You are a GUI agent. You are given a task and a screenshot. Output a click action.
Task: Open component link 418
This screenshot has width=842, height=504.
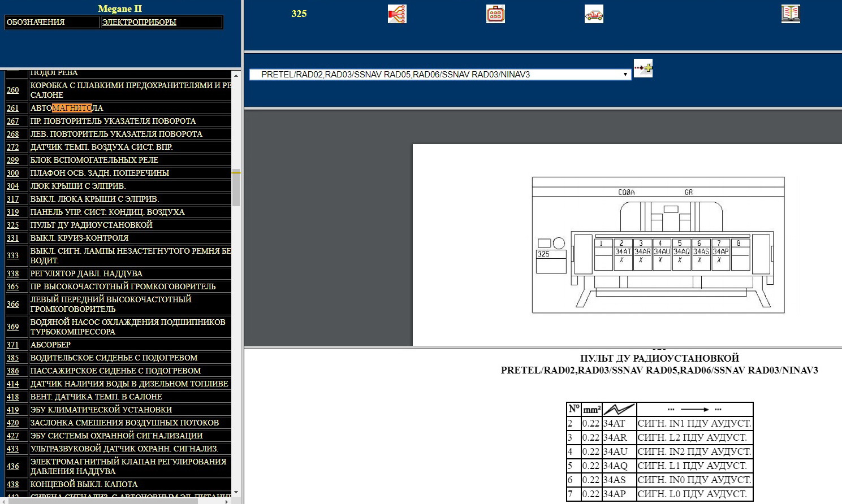13,397
